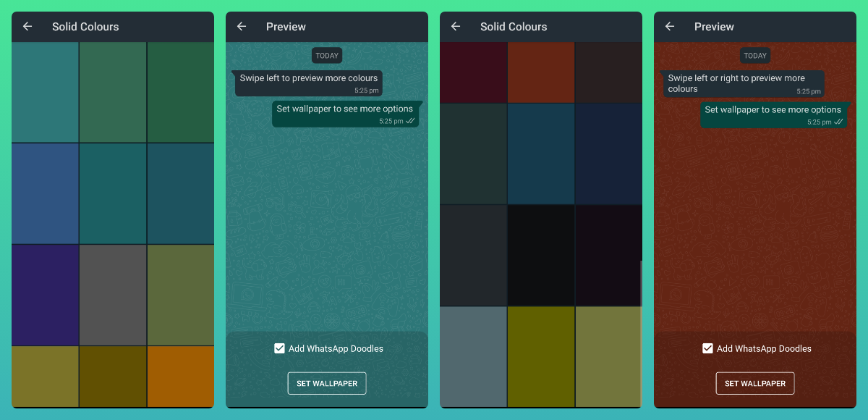Toggle Add WhatsApp Doodles on the red preview
This screenshot has width=868, height=420.
coord(707,348)
